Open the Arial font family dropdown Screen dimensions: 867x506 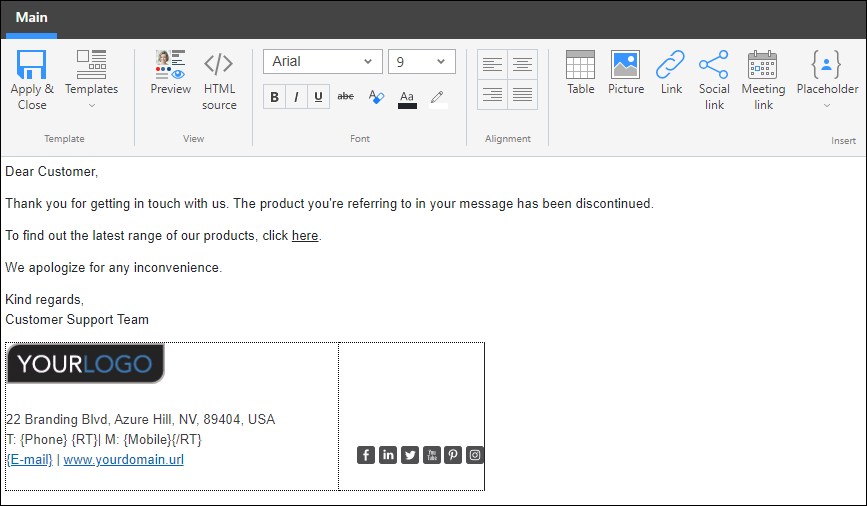coord(323,61)
